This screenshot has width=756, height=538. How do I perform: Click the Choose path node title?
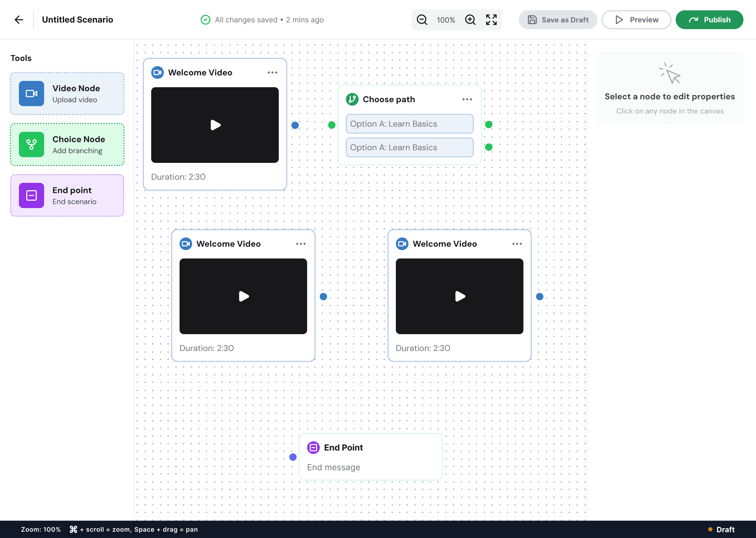coord(389,99)
